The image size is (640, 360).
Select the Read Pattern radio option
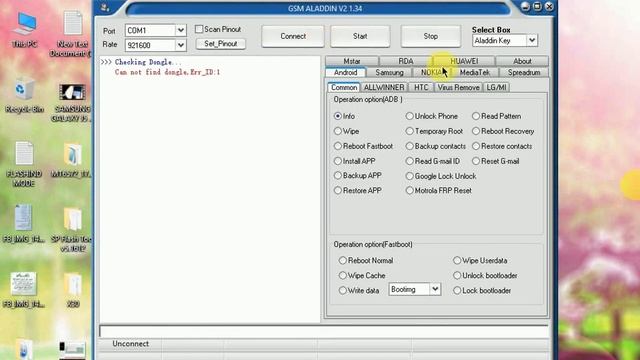476,116
